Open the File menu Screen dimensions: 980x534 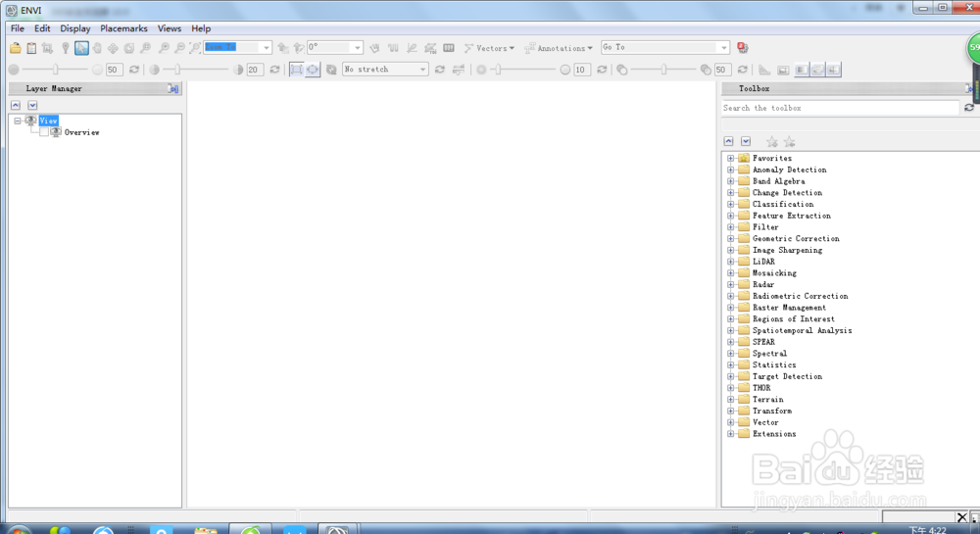[18, 28]
